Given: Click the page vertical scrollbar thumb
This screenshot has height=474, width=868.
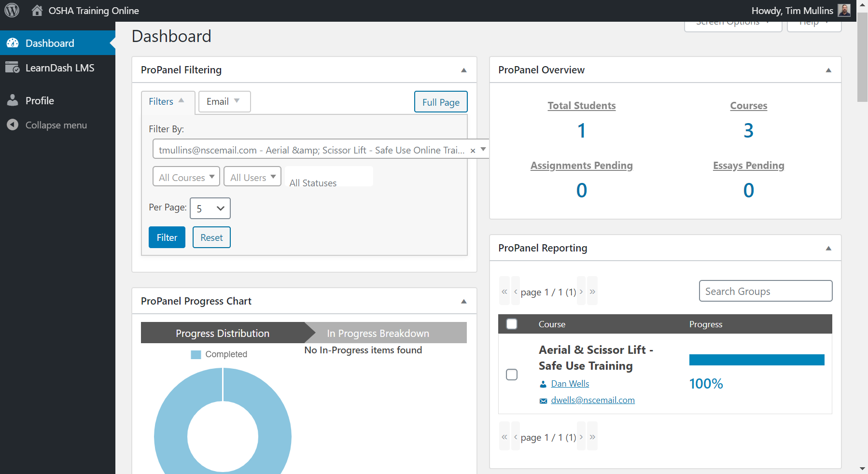Looking at the screenshot, I should point(862,57).
